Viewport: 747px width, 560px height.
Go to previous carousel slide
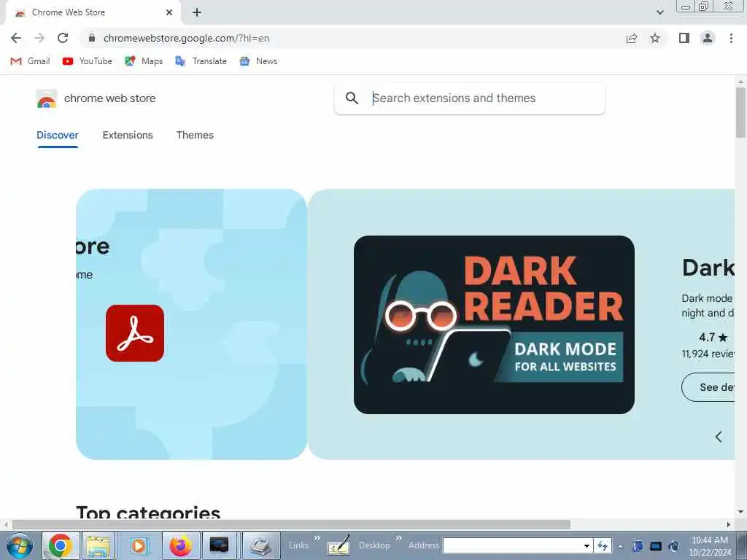pos(719,437)
